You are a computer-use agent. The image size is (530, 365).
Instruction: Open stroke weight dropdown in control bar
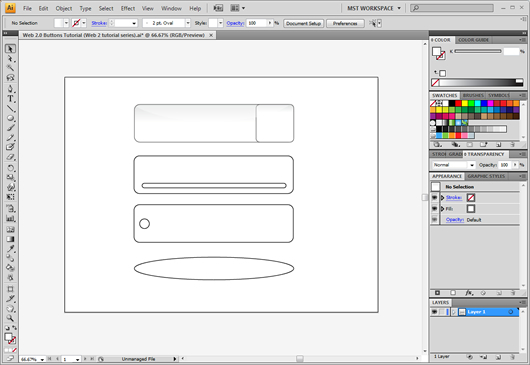click(134, 23)
